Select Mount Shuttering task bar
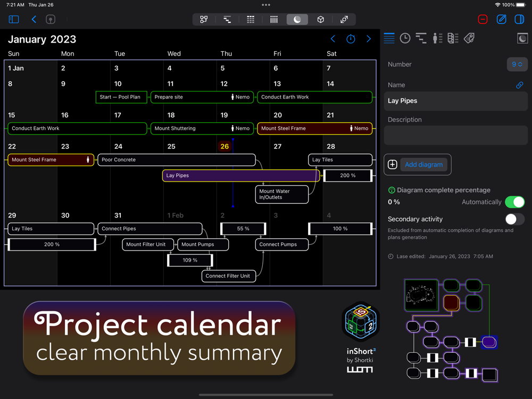The image size is (532, 399). (x=202, y=128)
